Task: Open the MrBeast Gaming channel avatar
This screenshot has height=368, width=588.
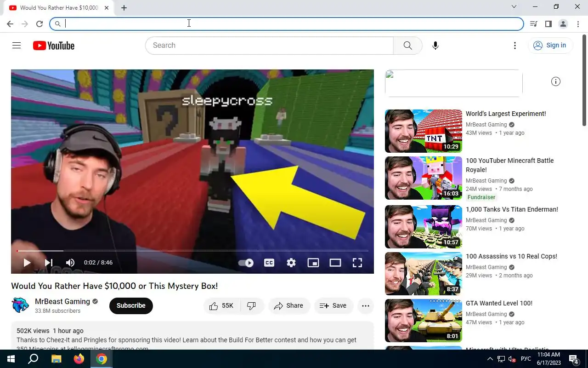Action: point(20,305)
